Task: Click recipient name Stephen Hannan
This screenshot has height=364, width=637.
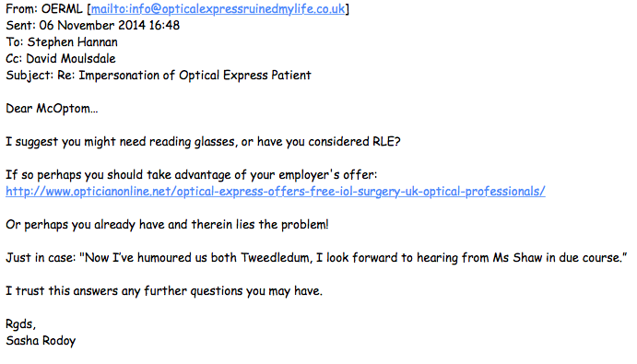Action: click(72, 42)
